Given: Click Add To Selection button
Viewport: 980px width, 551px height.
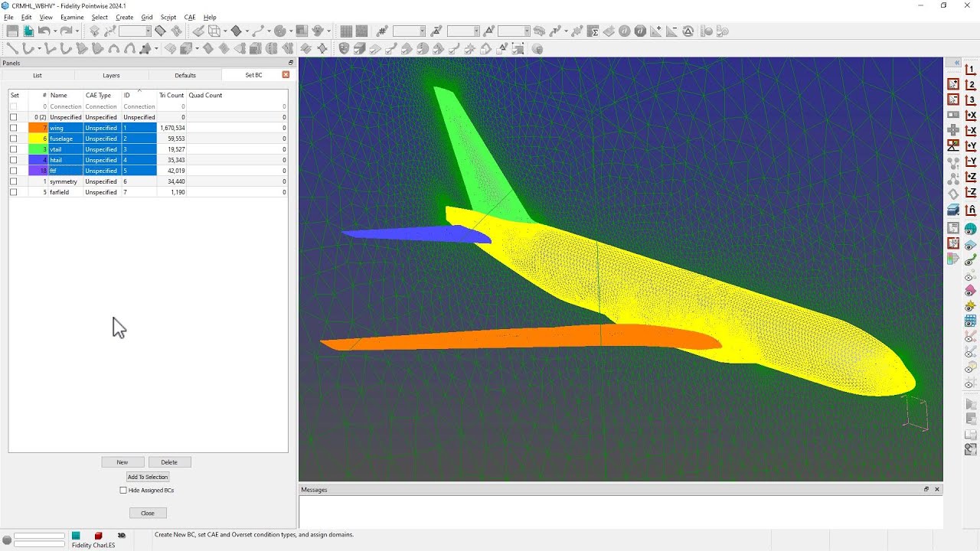Looking at the screenshot, I should pos(148,477).
